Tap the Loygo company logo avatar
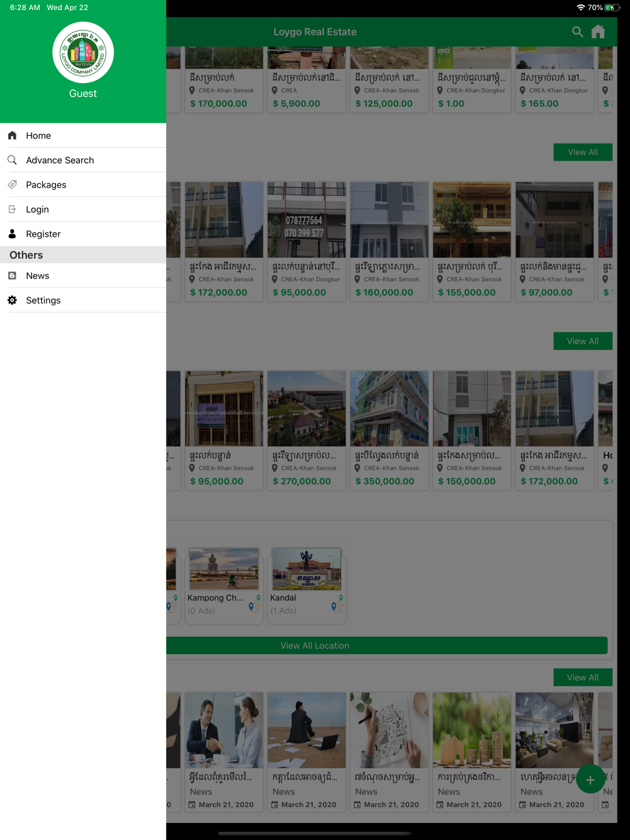This screenshot has height=840, width=630. (x=83, y=53)
